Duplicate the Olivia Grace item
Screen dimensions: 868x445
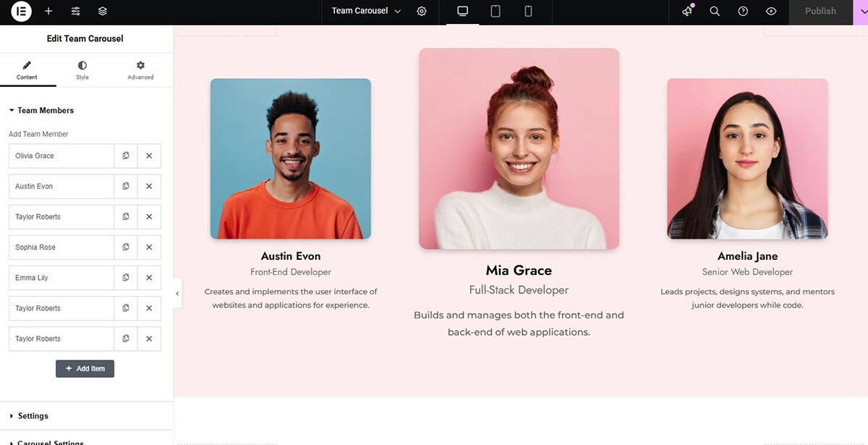126,156
